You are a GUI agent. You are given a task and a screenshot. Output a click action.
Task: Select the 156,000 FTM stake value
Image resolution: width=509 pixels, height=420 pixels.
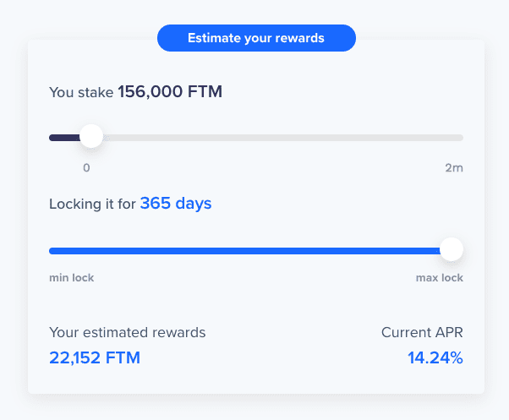[x=170, y=92]
